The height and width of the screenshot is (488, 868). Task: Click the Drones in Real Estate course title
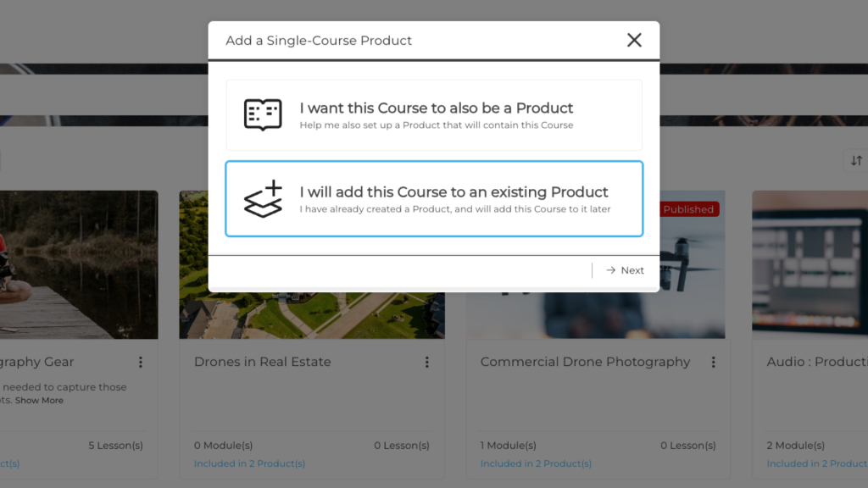tap(262, 362)
